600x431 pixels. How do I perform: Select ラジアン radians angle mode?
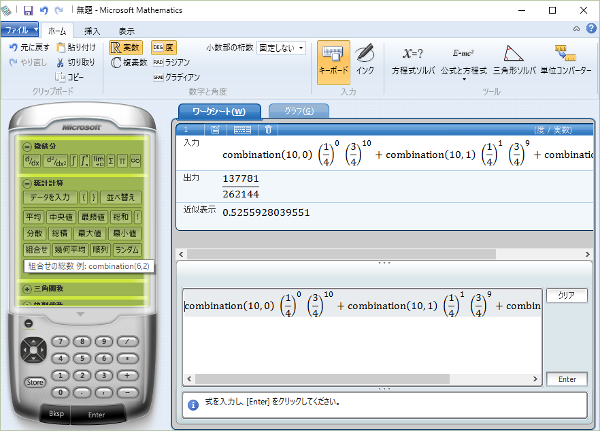point(171,62)
